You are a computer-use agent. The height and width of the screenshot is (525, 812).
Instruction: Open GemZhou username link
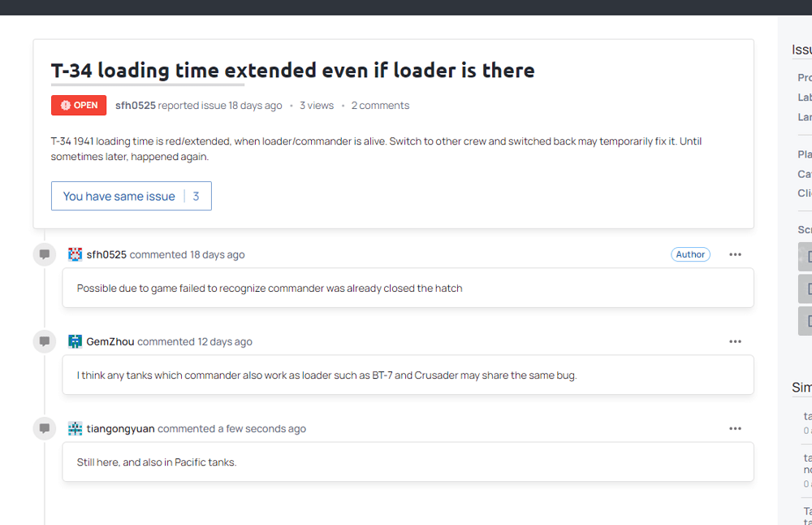click(x=110, y=341)
